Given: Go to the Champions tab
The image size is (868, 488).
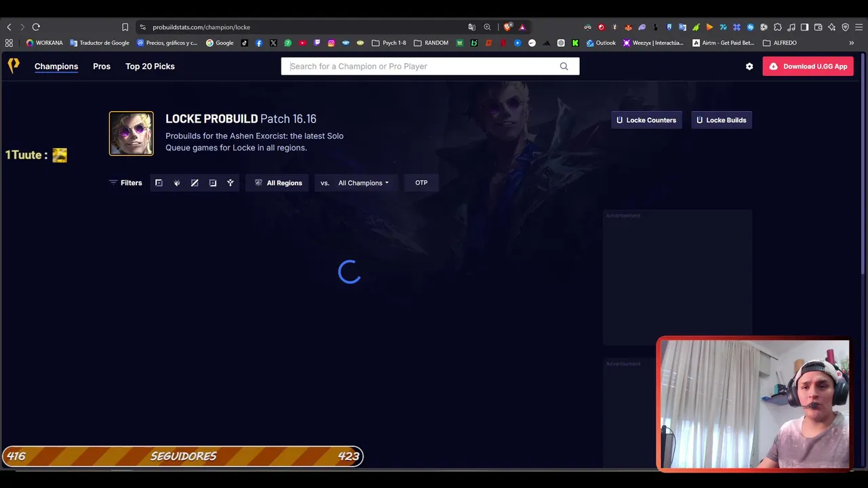Looking at the screenshot, I should [56, 66].
